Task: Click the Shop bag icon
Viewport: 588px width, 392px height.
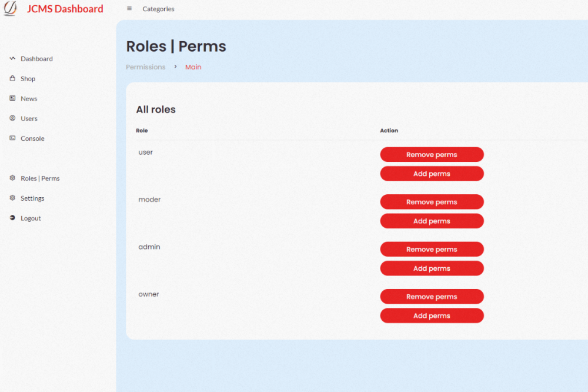Action: [12, 78]
